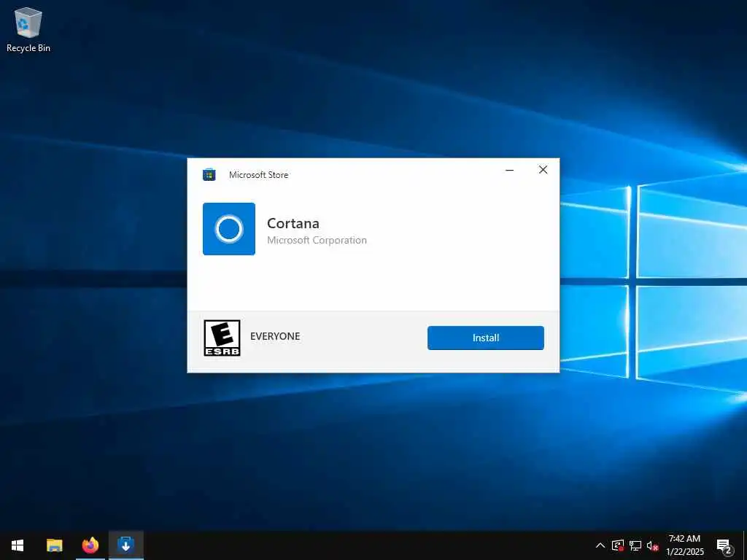747x560 pixels.
Task: Click the Store installer taskbar icon
Action: pos(125,545)
